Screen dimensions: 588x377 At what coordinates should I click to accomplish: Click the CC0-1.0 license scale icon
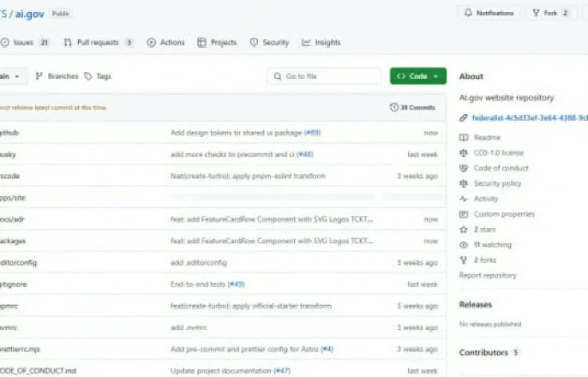click(464, 153)
